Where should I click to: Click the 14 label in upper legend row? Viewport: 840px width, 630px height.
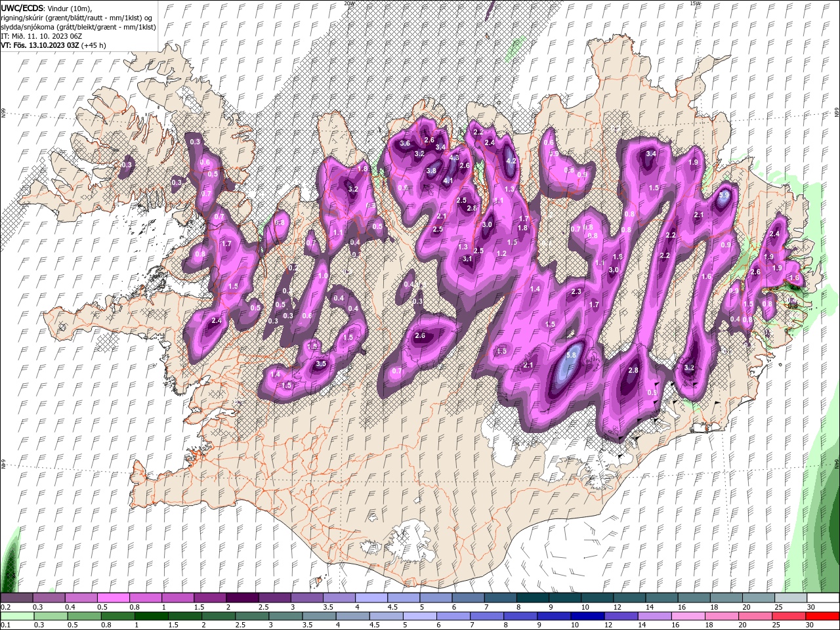[x=649, y=607]
